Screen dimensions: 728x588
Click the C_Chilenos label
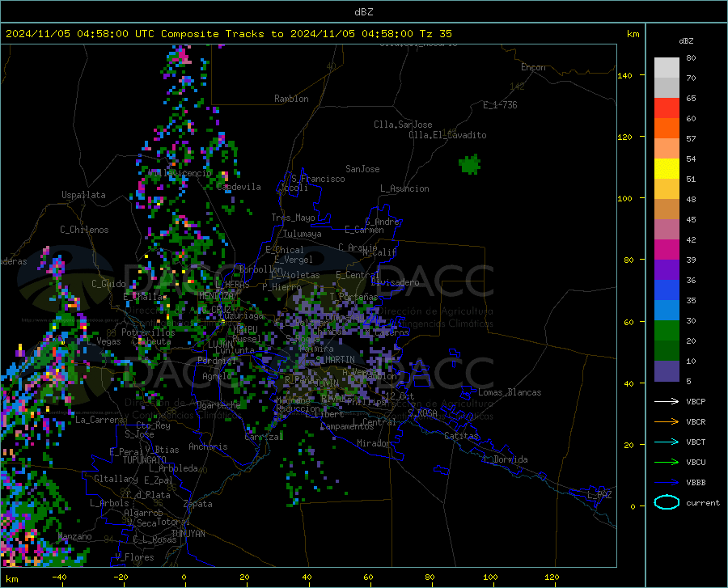[84, 230]
